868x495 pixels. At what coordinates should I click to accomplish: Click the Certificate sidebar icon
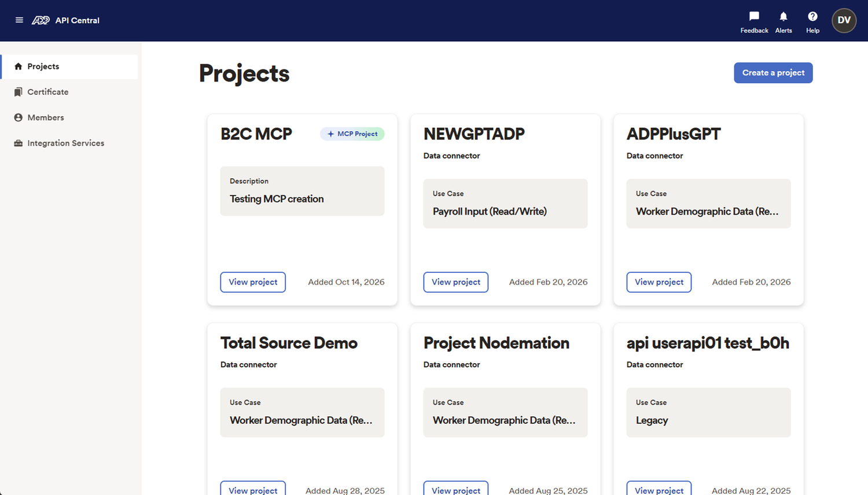click(18, 92)
